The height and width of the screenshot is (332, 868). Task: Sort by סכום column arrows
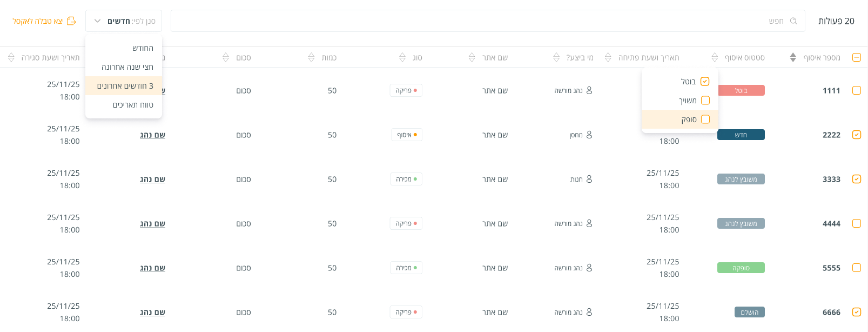tap(226, 57)
